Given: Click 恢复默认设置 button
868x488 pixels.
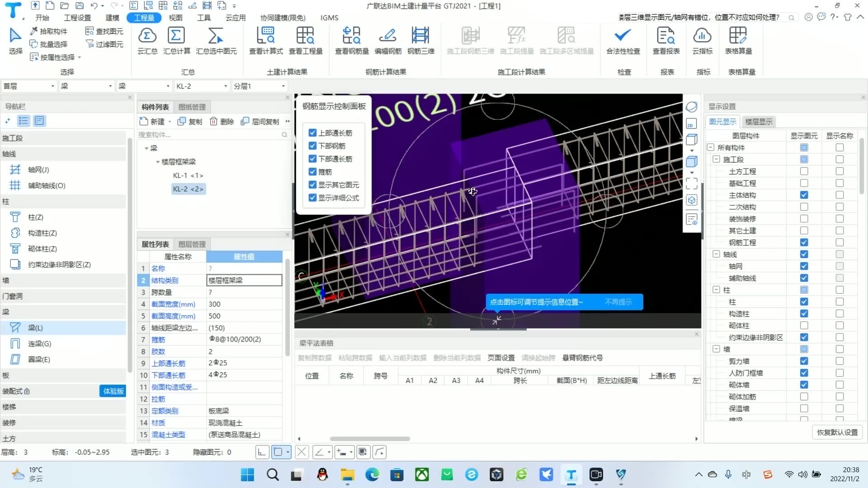Looking at the screenshot, I should [x=837, y=432].
